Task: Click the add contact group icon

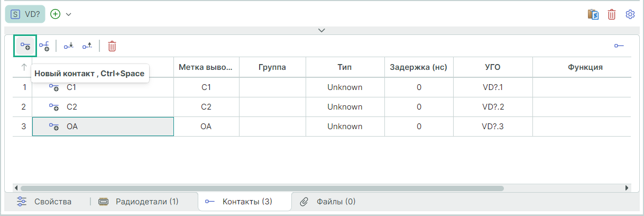Action: click(44, 46)
